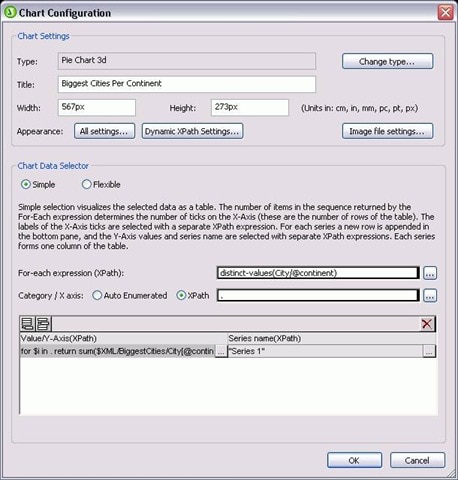Click the Width input field
The image size is (458, 480).
(x=97, y=107)
